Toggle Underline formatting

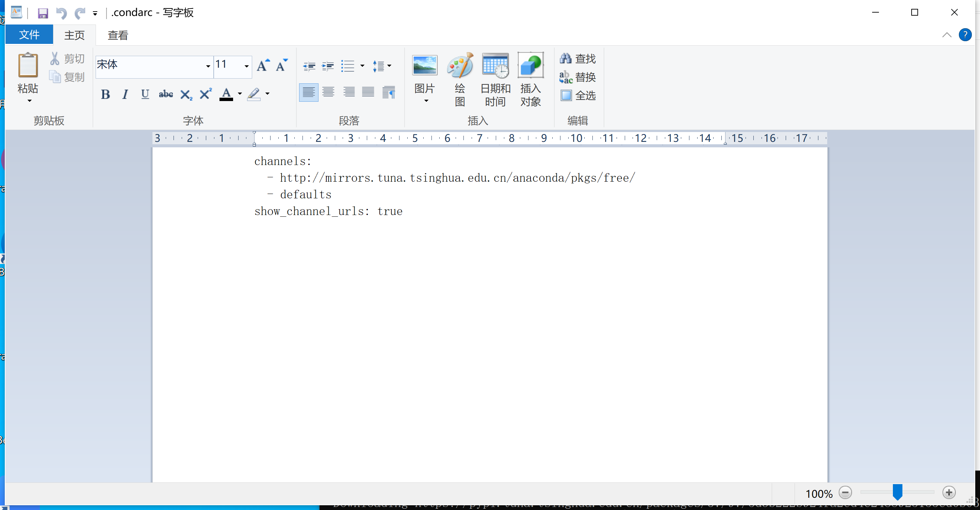[x=145, y=94]
